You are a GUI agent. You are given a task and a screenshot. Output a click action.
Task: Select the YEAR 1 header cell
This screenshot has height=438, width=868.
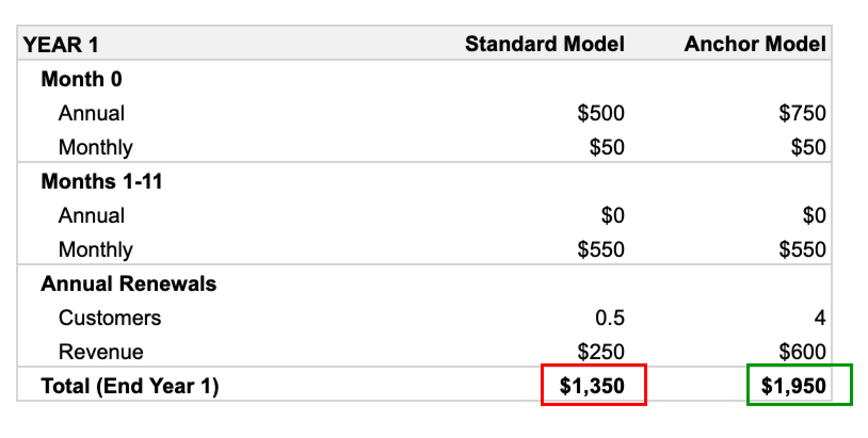click(x=61, y=45)
